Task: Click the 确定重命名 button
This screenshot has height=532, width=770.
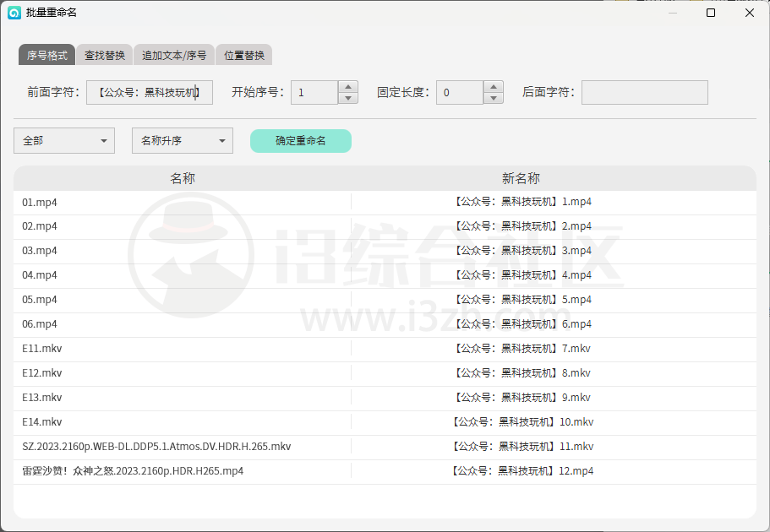Action: click(x=301, y=141)
